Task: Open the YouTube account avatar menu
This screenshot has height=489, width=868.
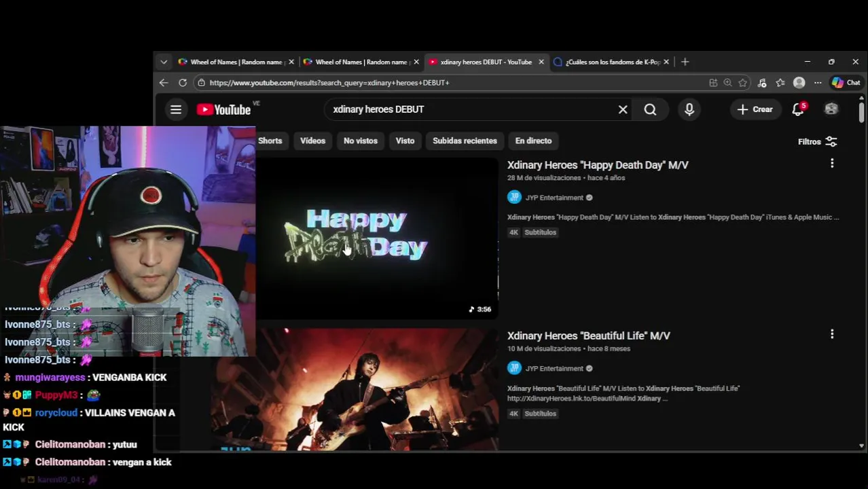Action: pos(831,109)
